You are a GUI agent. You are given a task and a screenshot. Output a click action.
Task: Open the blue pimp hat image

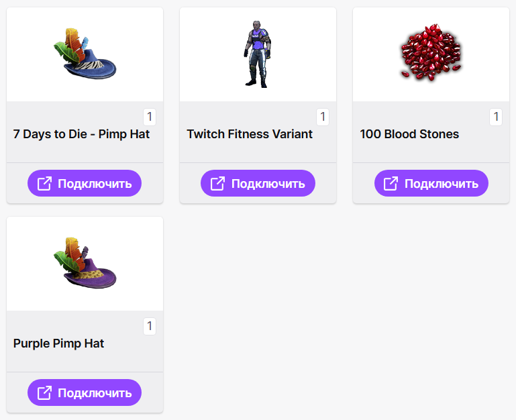[85, 53]
